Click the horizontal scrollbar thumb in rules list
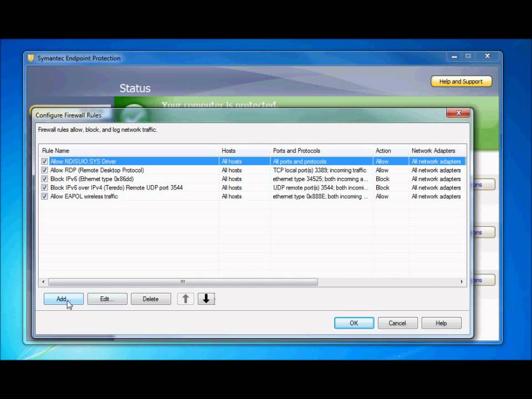 point(183,282)
